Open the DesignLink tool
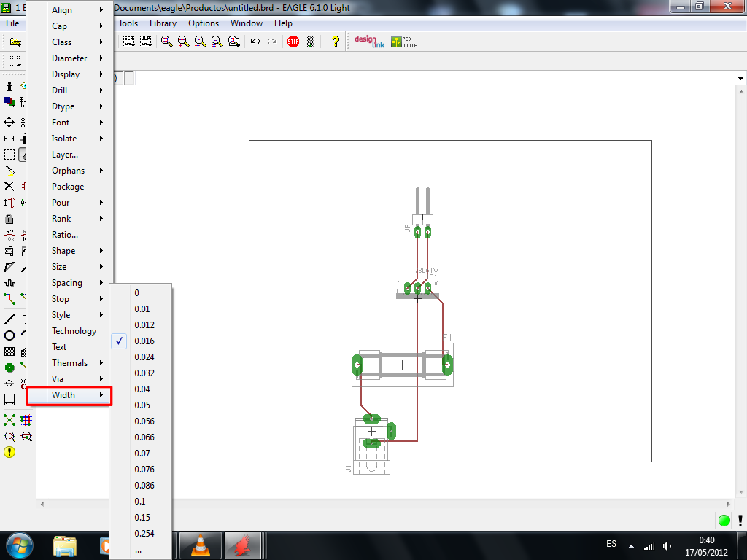The image size is (747, 560). (x=369, y=42)
